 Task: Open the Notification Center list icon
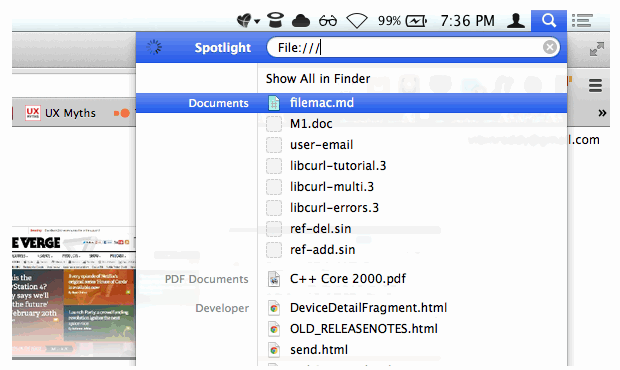[x=582, y=21]
